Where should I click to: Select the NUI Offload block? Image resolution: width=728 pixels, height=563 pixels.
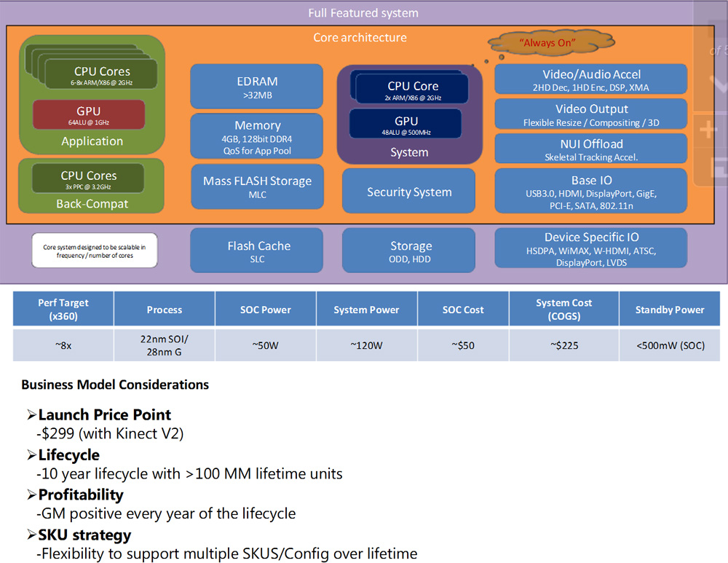click(x=591, y=149)
